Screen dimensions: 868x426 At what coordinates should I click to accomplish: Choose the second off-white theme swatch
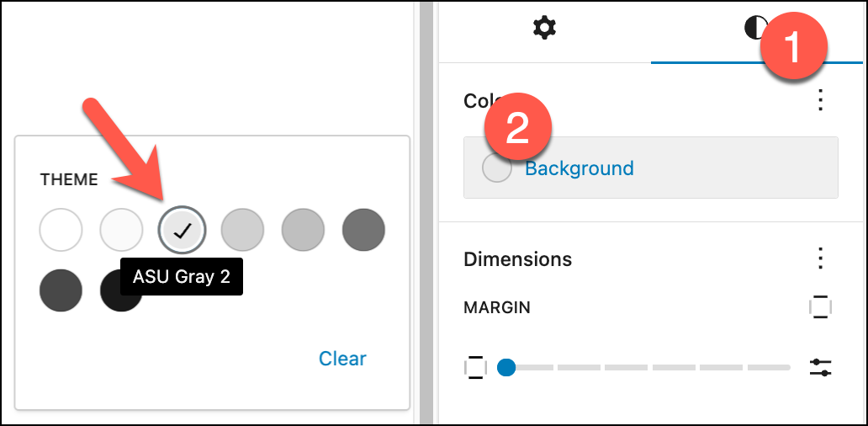coord(121,229)
